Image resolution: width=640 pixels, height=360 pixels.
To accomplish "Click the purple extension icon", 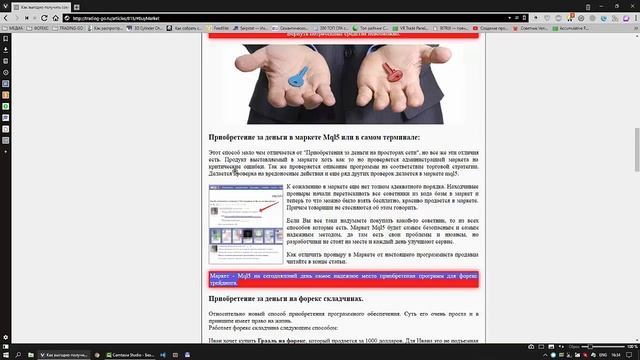I will (626, 18).
